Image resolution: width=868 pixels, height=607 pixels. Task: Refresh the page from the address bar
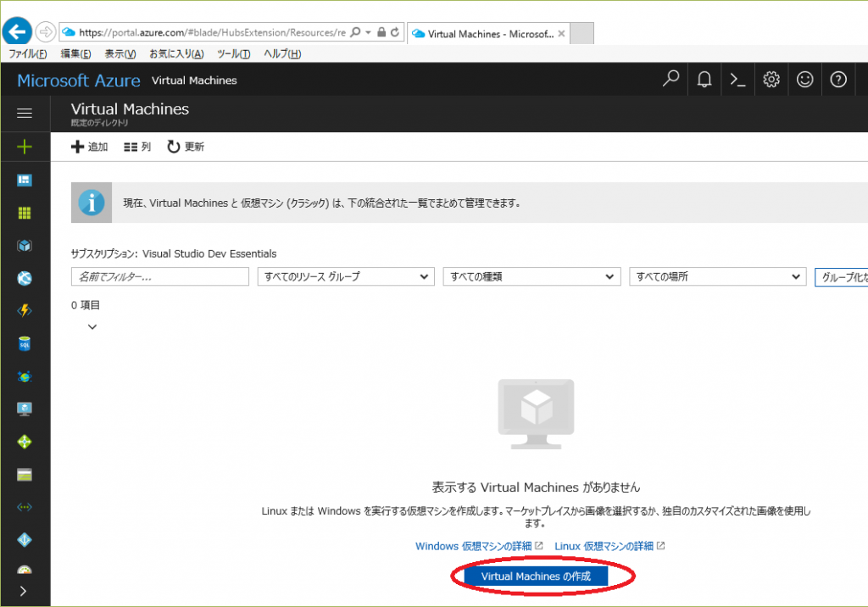click(x=395, y=32)
